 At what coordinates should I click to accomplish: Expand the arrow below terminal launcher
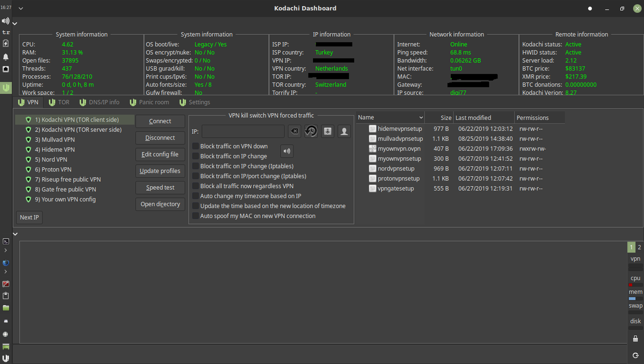pos(6,250)
